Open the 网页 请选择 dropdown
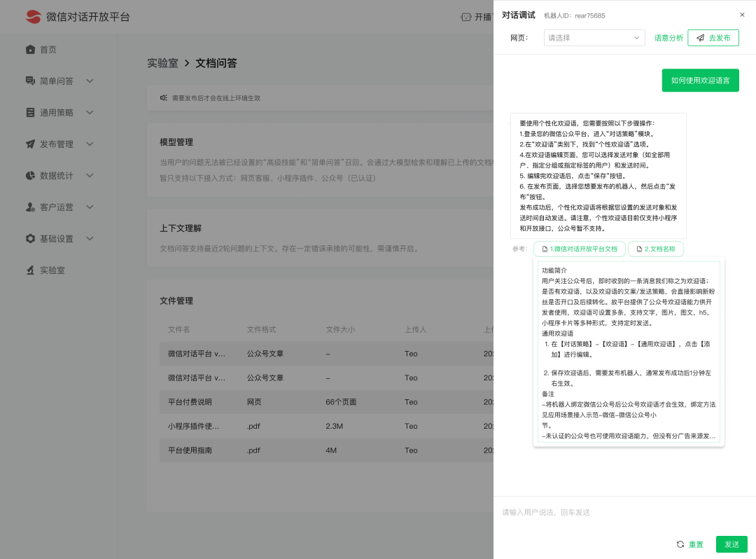The width and height of the screenshot is (756, 559). pyautogui.click(x=594, y=38)
